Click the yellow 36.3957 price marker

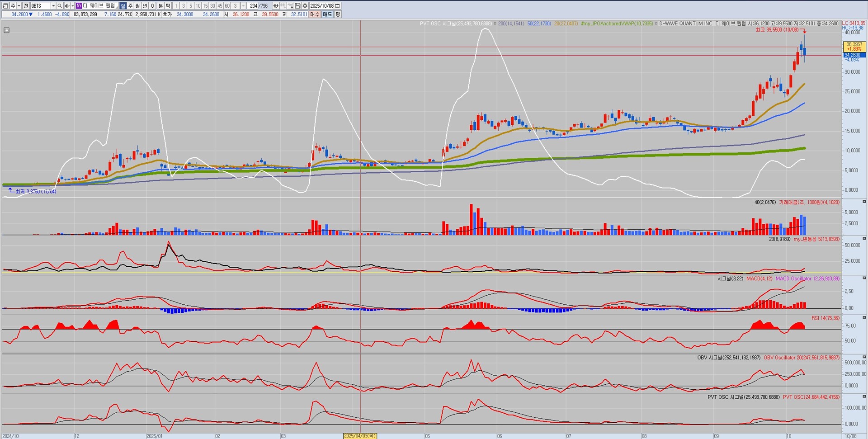coord(854,47)
